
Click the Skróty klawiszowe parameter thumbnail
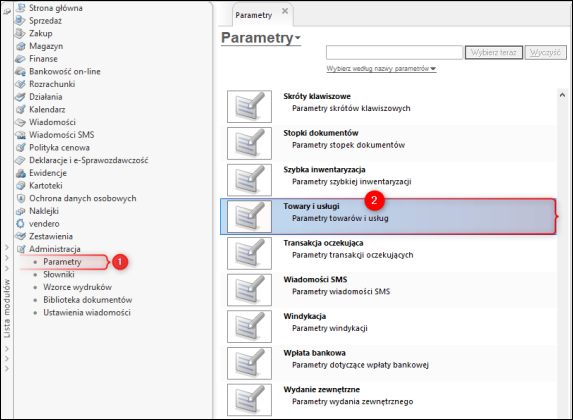point(249,106)
